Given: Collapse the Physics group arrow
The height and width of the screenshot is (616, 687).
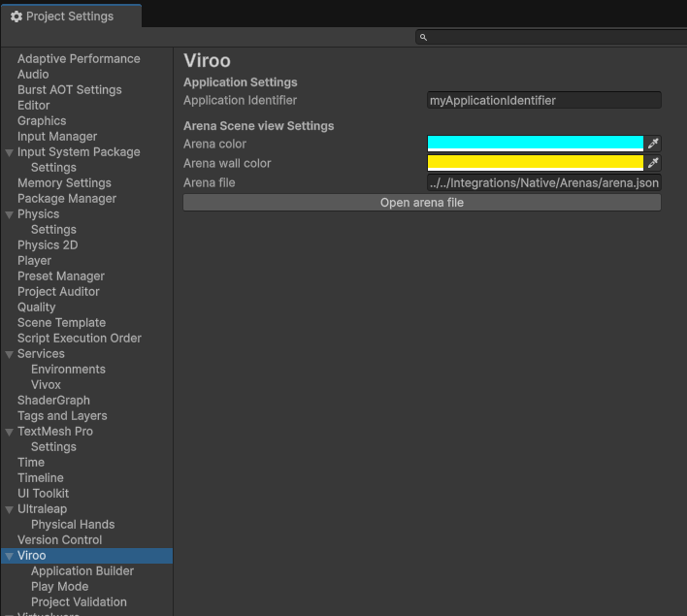Looking at the screenshot, I should (x=9, y=214).
